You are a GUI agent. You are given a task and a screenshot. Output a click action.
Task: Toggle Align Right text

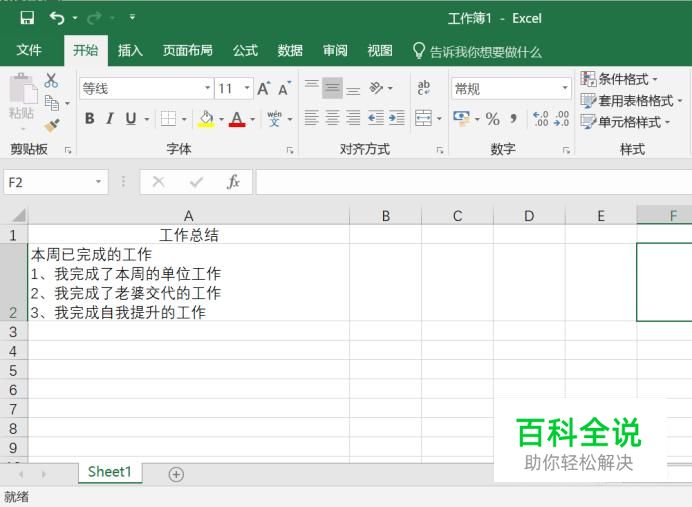(x=353, y=118)
